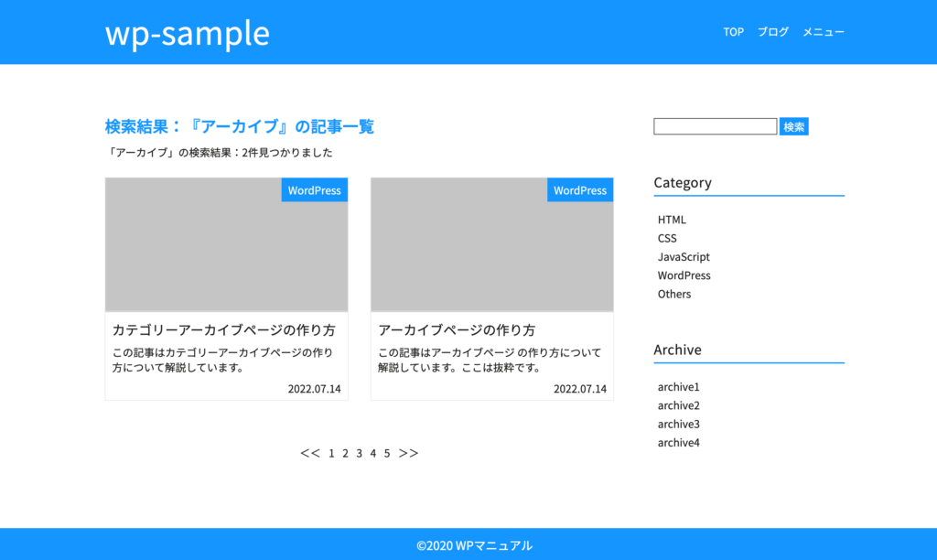
Task: Go to pagination page 5
Action: (387, 454)
